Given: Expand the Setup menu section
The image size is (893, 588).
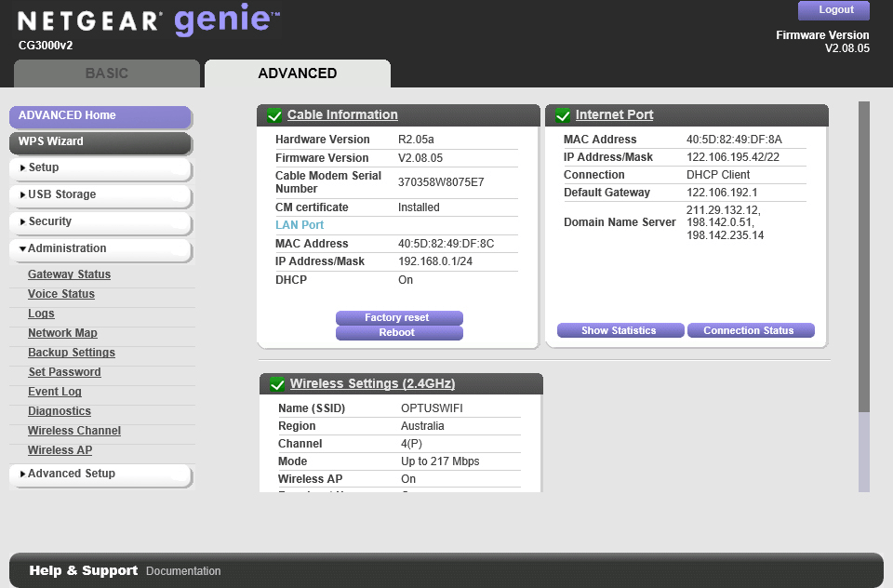Looking at the screenshot, I should [100, 168].
